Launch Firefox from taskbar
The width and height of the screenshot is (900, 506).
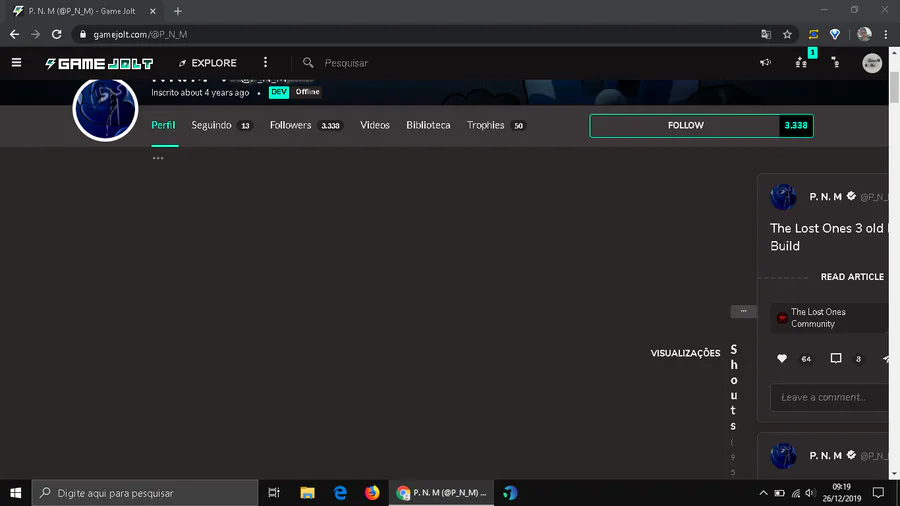point(372,493)
